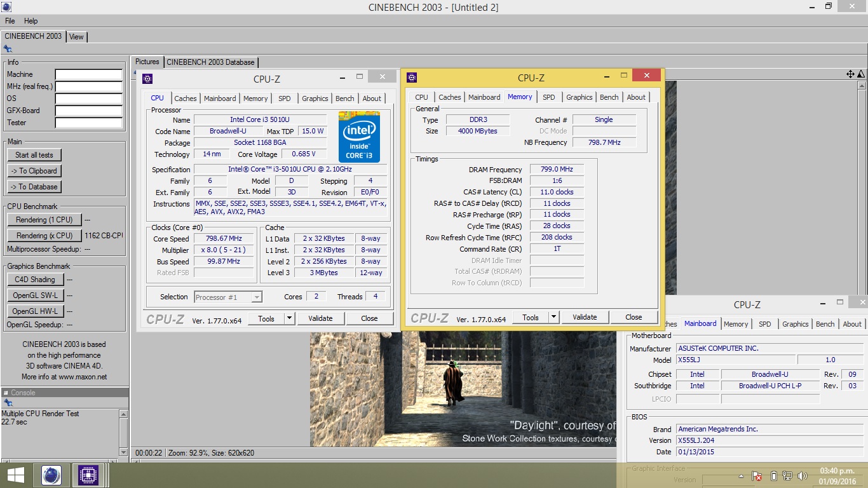Click CPU-Z window icon of yellow Memory window
Image resolution: width=868 pixels, height=488 pixels.
(412, 78)
